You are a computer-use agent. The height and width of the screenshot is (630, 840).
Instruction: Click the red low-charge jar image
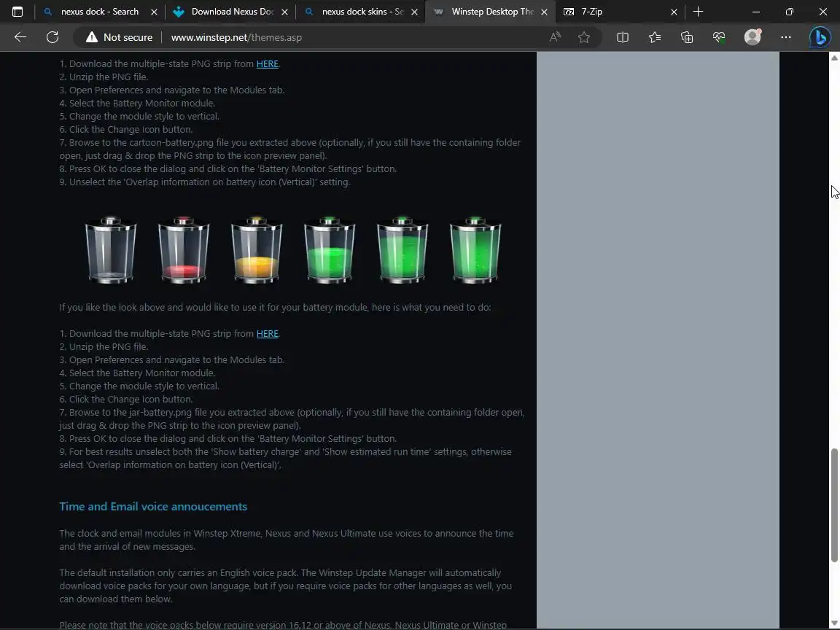(x=183, y=249)
